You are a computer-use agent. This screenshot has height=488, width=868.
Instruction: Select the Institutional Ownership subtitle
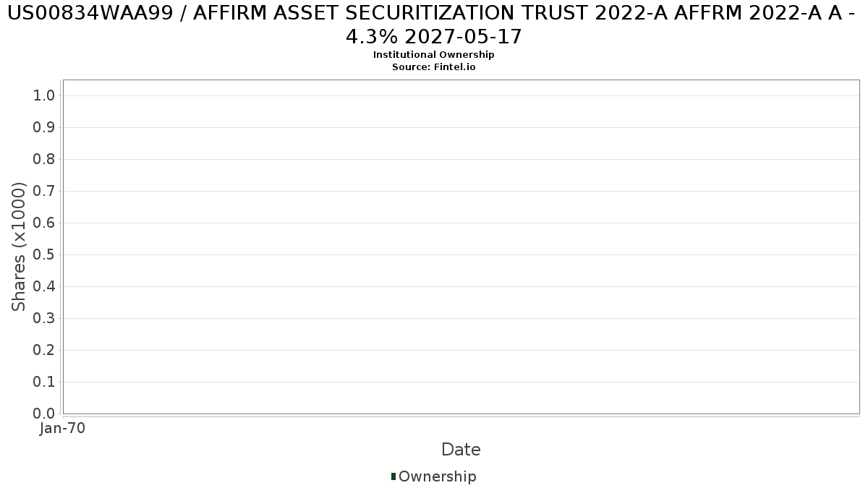433,55
